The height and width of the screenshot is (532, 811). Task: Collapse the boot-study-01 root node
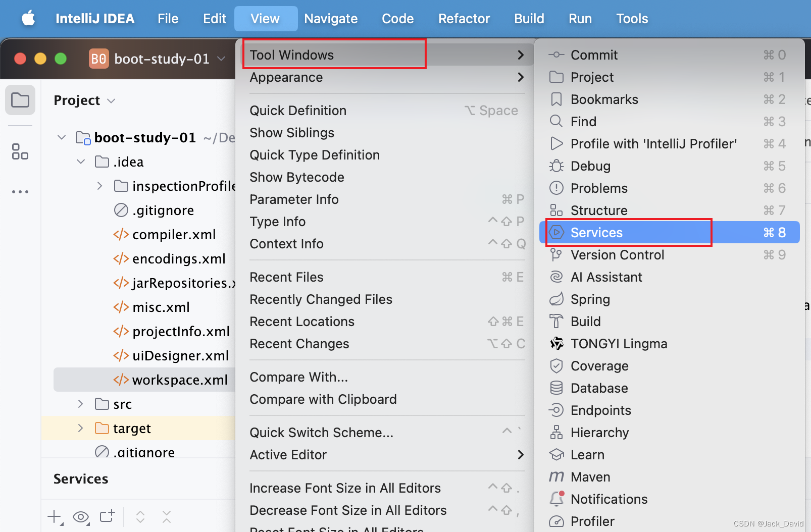point(62,137)
